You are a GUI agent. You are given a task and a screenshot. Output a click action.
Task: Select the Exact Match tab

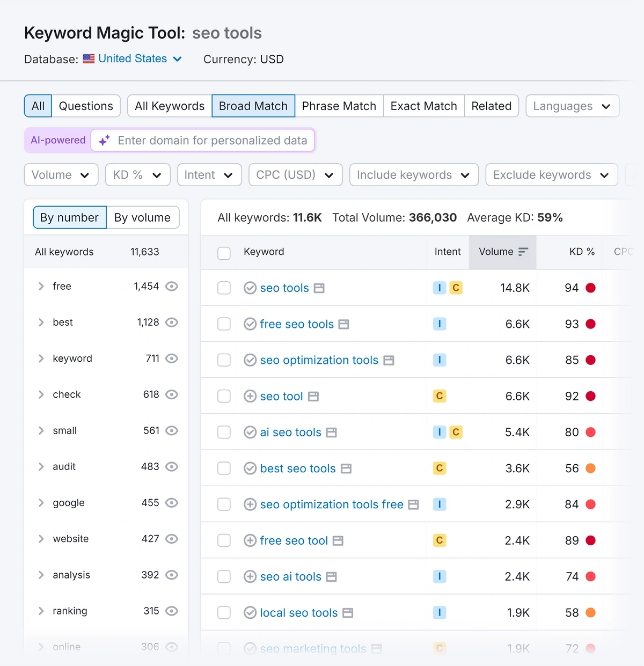(424, 106)
